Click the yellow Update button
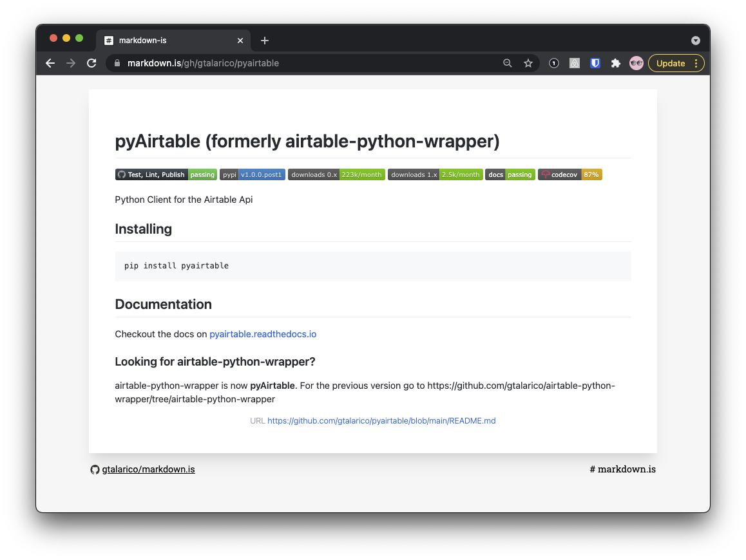746x560 pixels. (x=671, y=62)
